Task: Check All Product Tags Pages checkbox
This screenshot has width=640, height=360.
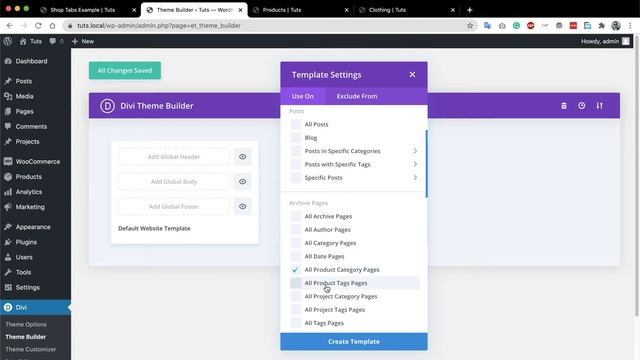Action: coord(296,283)
